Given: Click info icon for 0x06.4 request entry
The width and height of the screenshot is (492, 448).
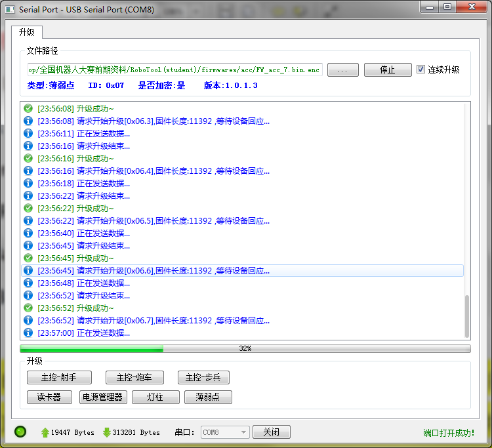Looking at the screenshot, I should point(28,171).
